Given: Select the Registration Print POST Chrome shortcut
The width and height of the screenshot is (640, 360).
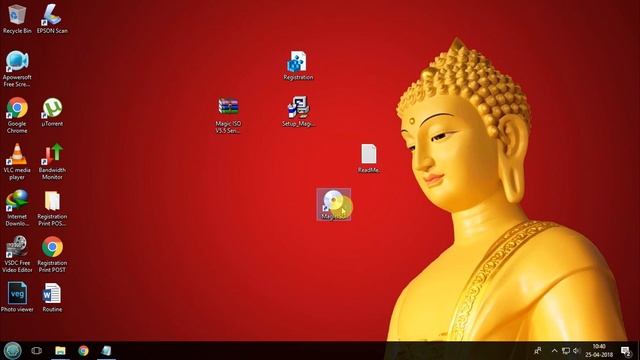Looking at the screenshot, I should coord(52,254).
